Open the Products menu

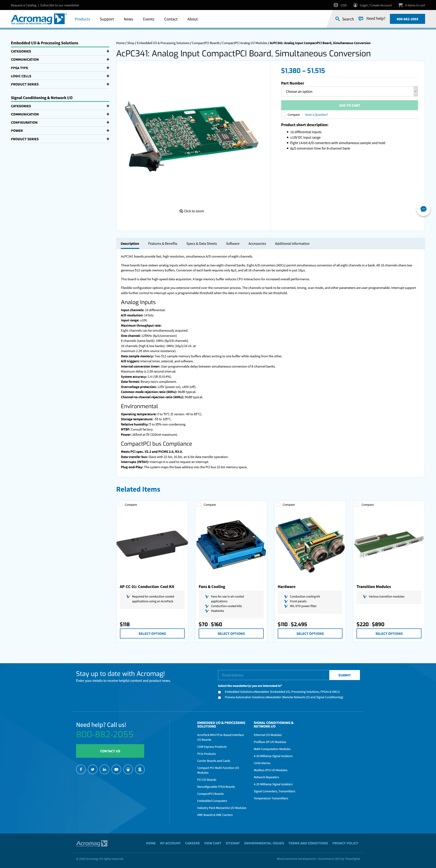pos(82,19)
